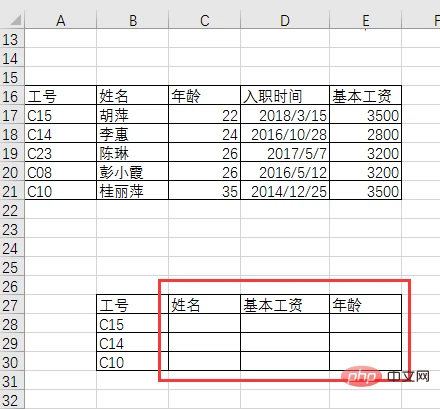The width and height of the screenshot is (440, 409).
Task: Click the 工号 header cell in row 16
Action: [x=61, y=96]
